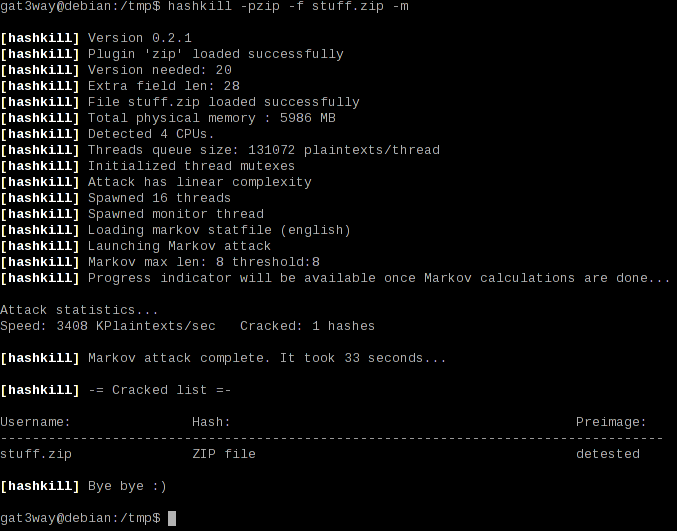
Task: Click 'Markov max len: 8 threshold:8'
Action: (204, 262)
